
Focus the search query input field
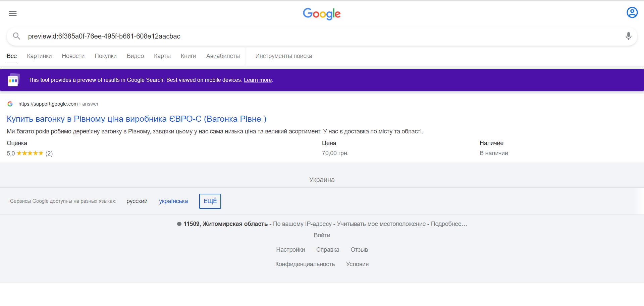(322, 36)
